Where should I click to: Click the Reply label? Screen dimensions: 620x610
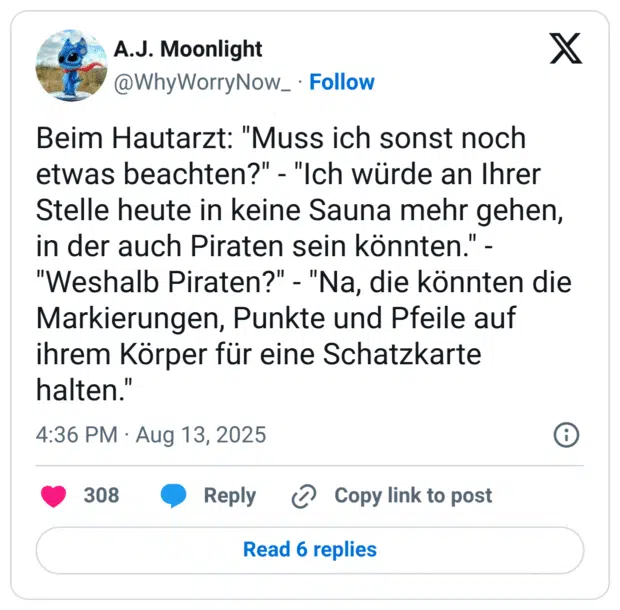[x=229, y=495]
